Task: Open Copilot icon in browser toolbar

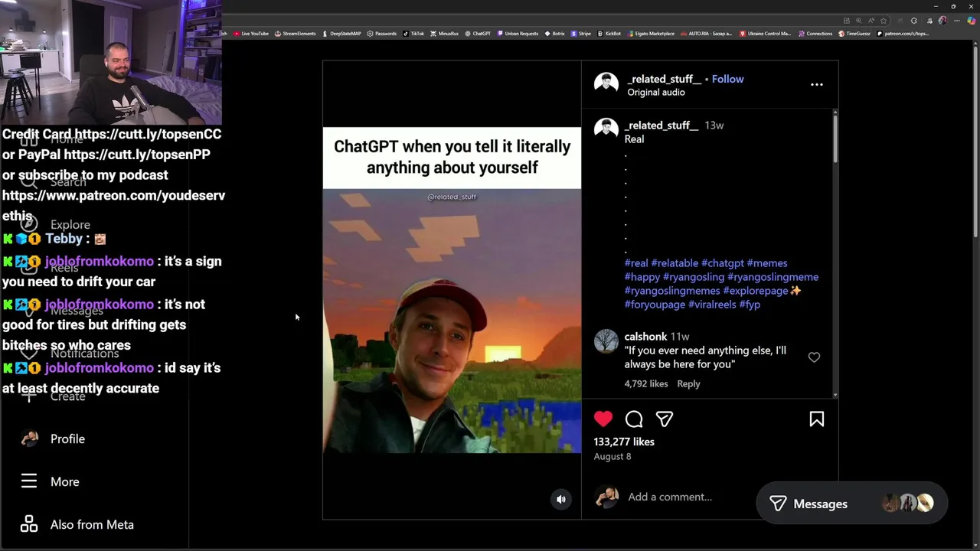Action: (972, 21)
